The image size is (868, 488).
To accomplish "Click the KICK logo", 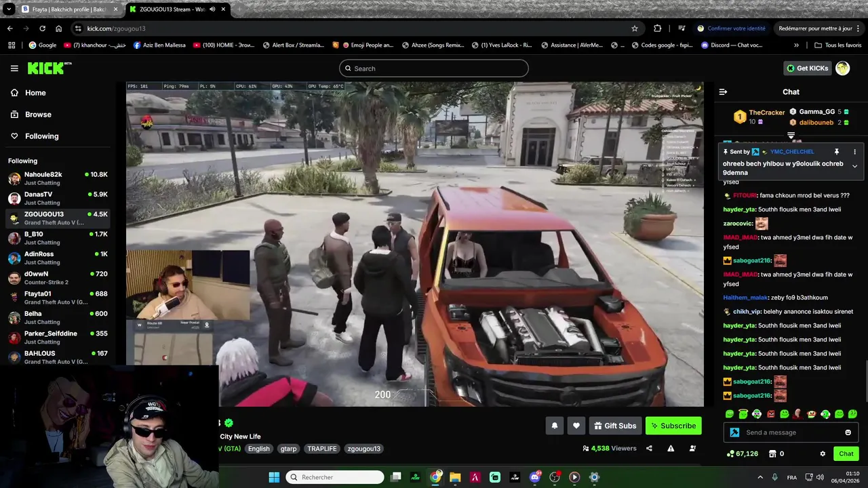I will point(49,68).
